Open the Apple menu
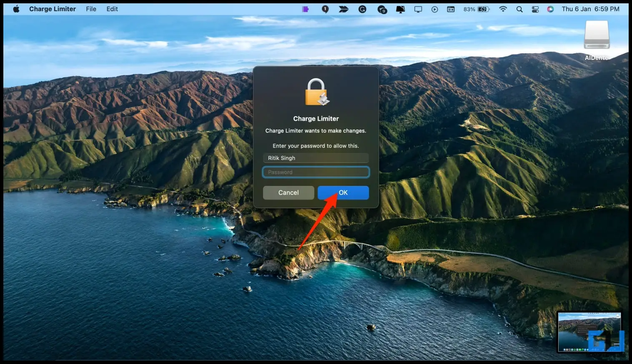Image resolution: width=632 pixels, height=364 pixels. coord(16,9)
